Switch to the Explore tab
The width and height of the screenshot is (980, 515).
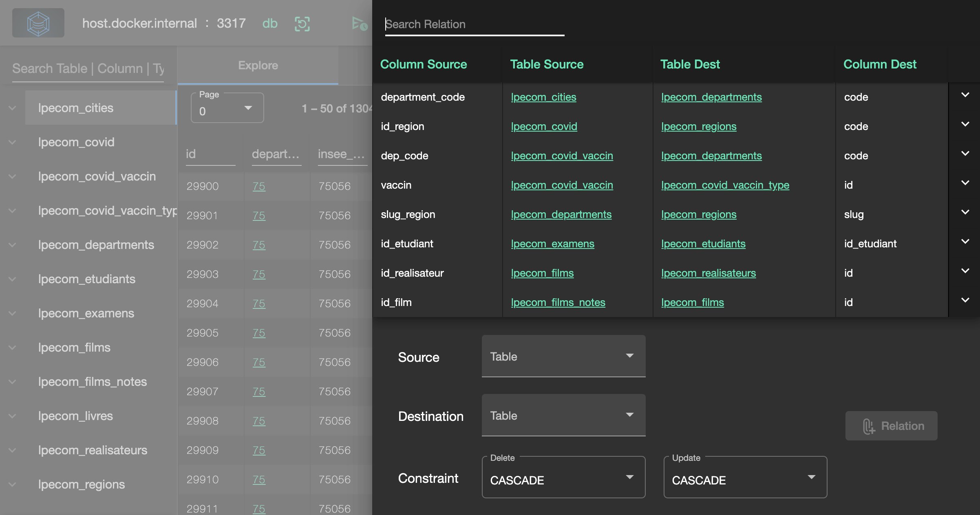coord(258,66)
